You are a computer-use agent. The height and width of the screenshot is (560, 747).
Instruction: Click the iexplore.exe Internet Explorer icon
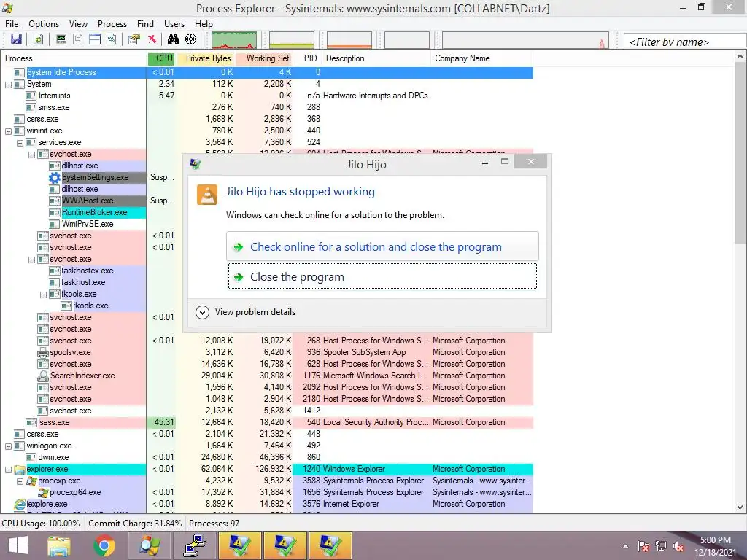[x=20, y=505]
